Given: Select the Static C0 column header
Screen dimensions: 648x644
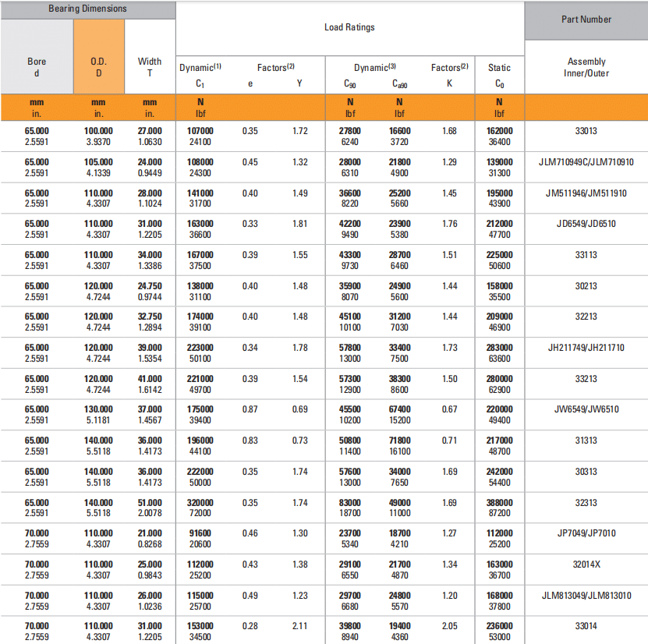Looking at the screenshot, I should pyautogui.click(x=499, y=75).
